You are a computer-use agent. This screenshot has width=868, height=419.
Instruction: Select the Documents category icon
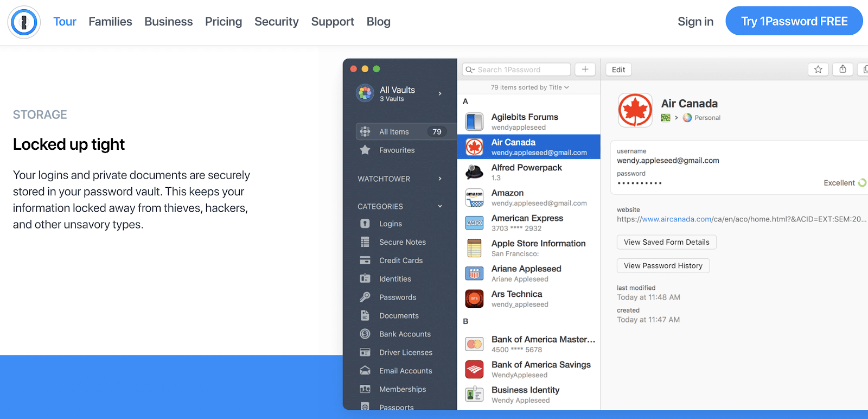tap(365, 315)
